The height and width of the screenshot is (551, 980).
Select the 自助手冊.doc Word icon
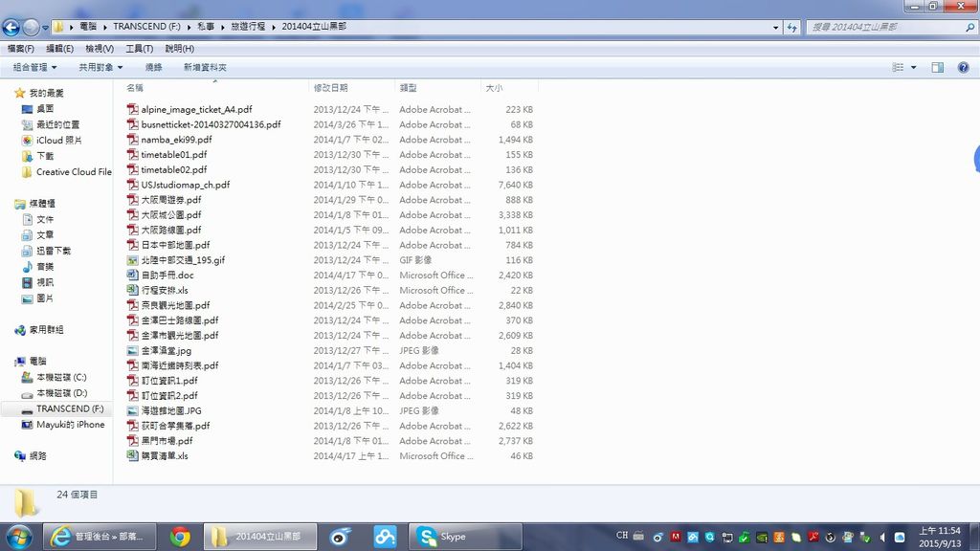[132, 275]
